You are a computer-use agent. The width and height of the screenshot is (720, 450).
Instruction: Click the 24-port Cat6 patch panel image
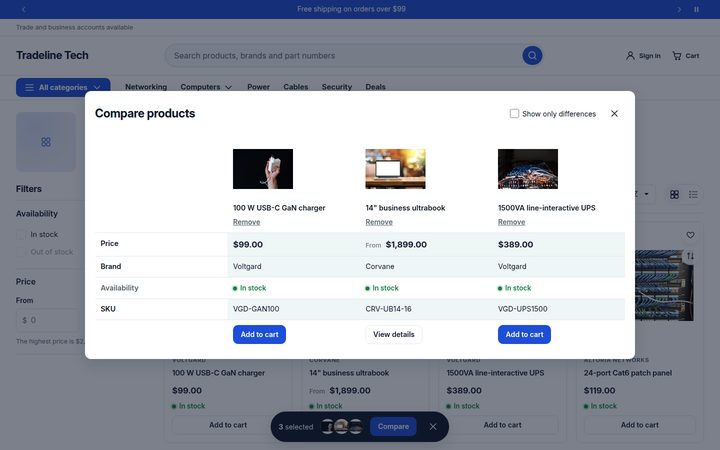[x=664, y=285]
